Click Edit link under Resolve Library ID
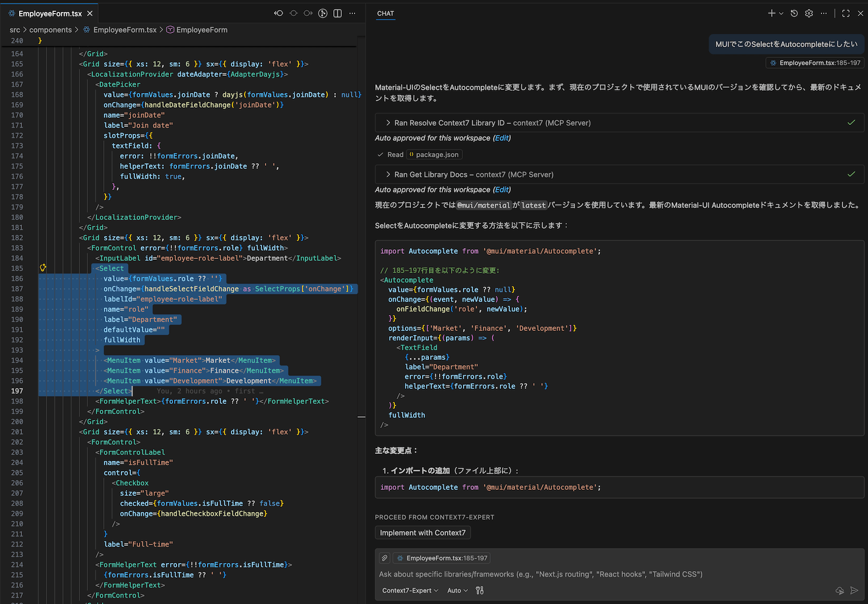The image size is (868, 604). tap(502, 138)
